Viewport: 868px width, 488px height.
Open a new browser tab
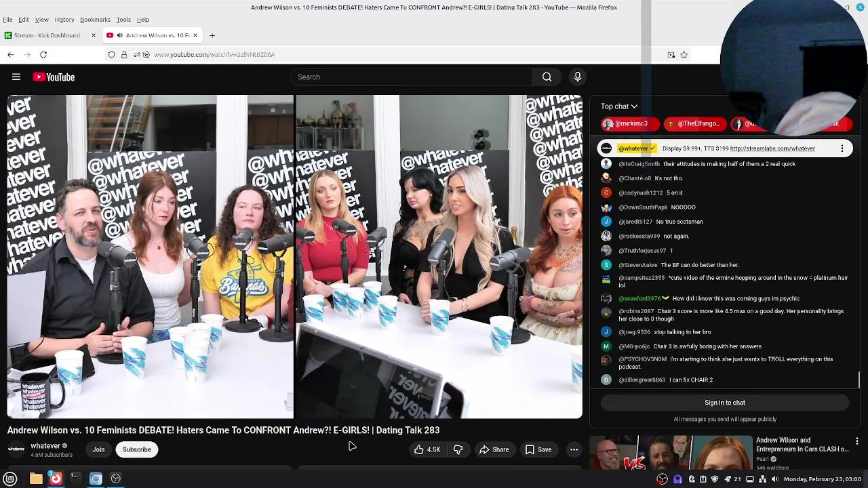212,35
